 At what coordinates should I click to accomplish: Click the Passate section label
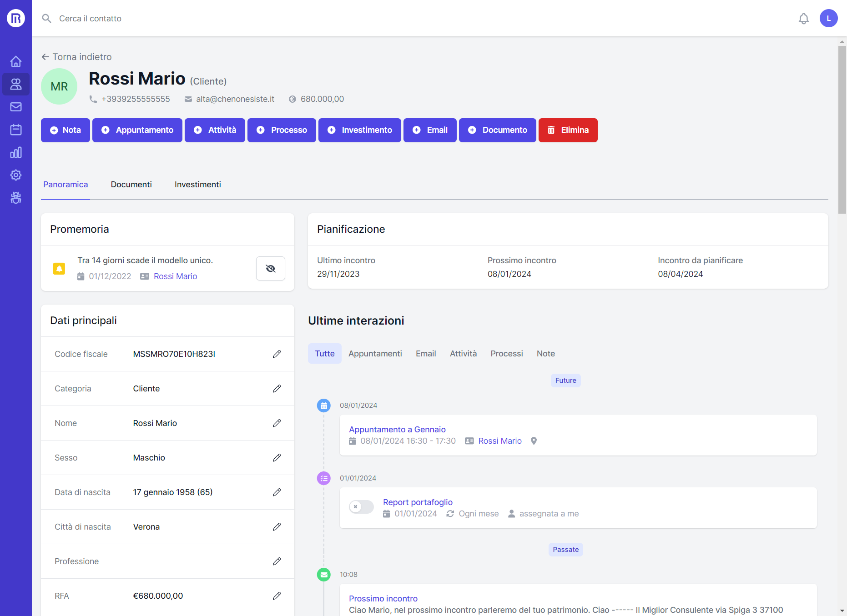click(565, 550)
